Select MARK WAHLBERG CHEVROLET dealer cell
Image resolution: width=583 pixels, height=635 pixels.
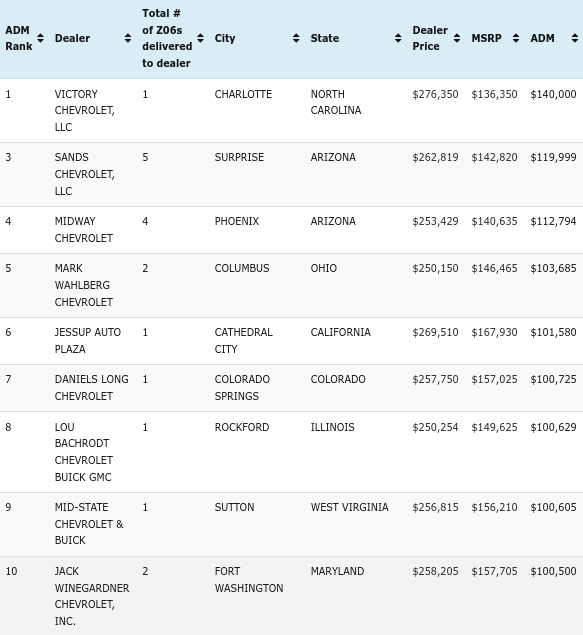(84, 285)
